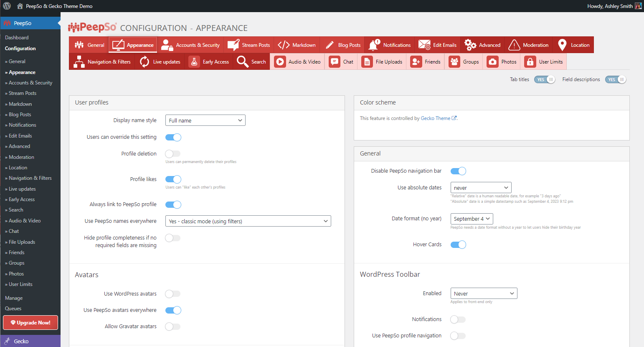Viewport: 644px width, 347px height.
Task: Enable Hide profile completeness toggle
Action: coord(173,238)
